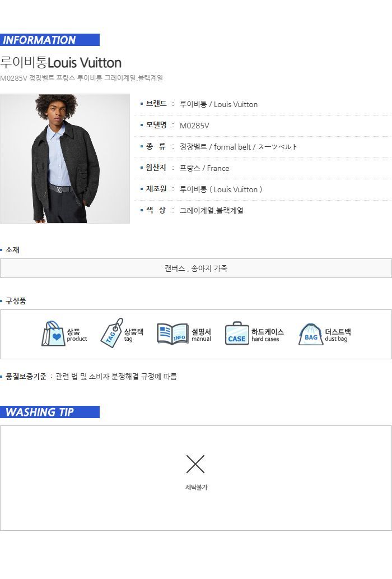Click the 세탁불가 label under X
392x579 pixels.
(196, 488)
